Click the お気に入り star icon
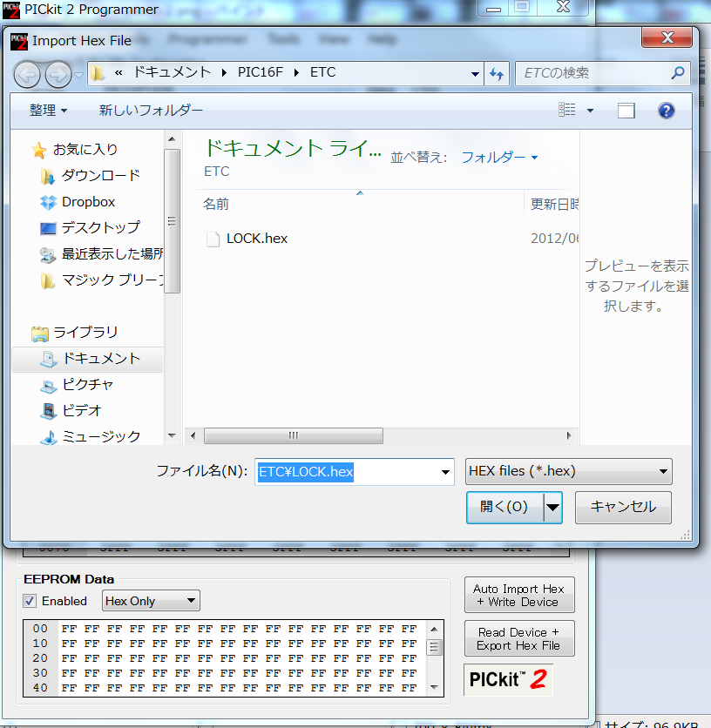Screen dimensions: 711x728 pyautogui.click(x=39, y=150)
